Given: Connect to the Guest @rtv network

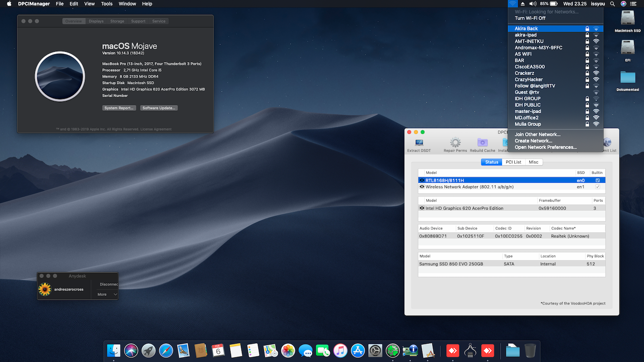Looking at the screenshot, I should 555,92.
